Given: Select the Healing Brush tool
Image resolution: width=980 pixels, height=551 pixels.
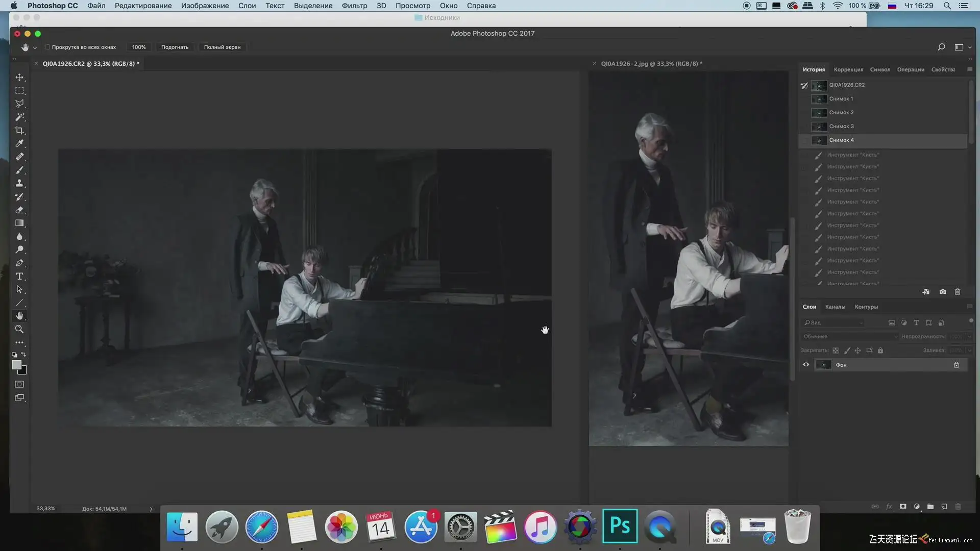Looking at the screenshot, I should [x=19, y=157].
